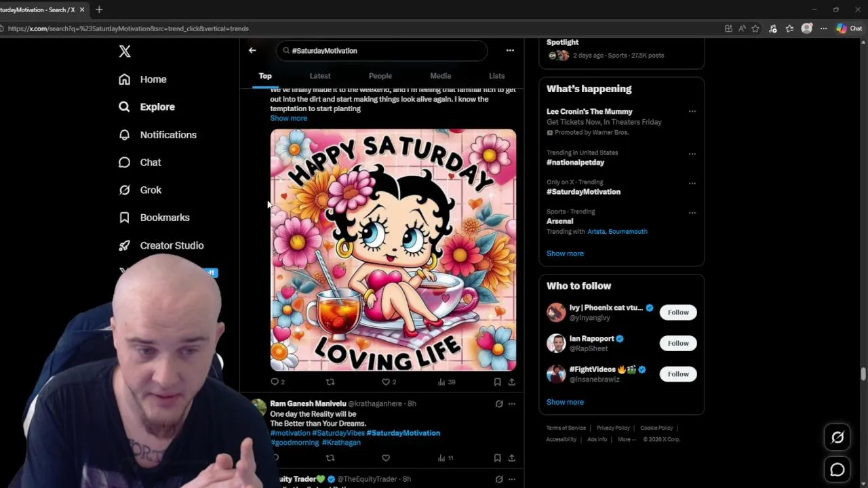Screen dimensions: 868x488
Task: Open the Happy Saturday Betty Boop image
Action: (393, 250)
